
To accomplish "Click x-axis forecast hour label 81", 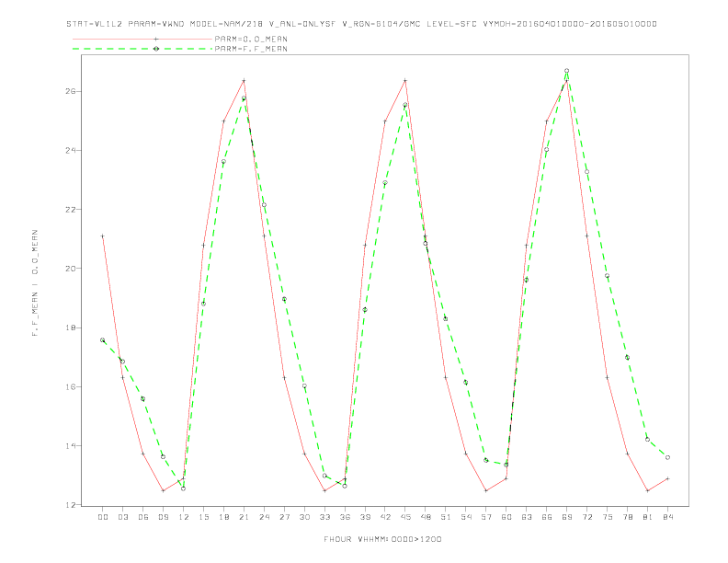I will (648, 517).
